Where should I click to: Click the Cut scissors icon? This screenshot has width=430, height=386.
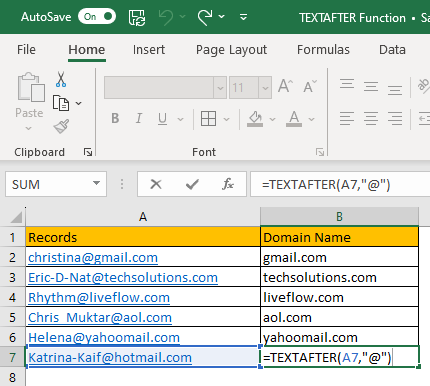coord(61,79)
